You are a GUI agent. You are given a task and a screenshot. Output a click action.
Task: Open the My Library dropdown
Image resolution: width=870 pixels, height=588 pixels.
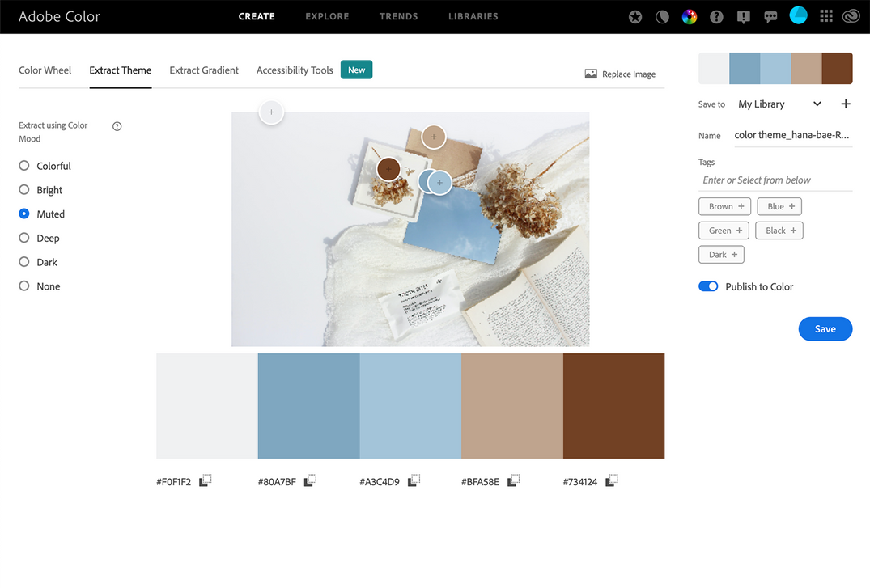tap(817, 104)
